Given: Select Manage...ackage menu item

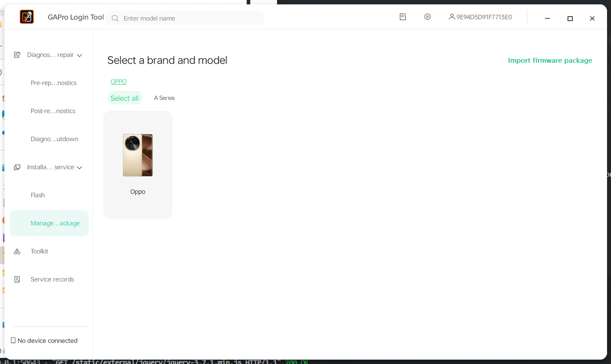Looking at the screenshot, I should click(49, 223).
